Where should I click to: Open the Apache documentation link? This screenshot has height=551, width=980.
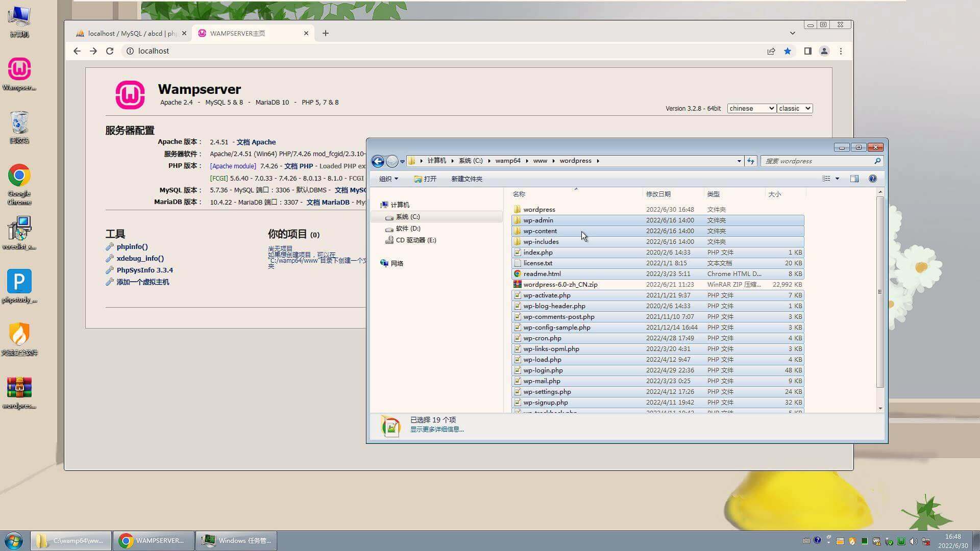256,142
